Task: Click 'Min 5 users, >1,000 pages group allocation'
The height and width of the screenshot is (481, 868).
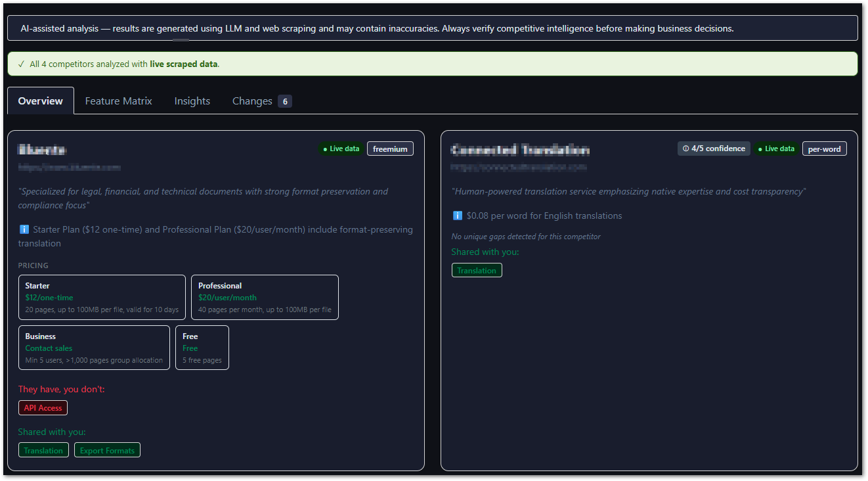Action: pos(94,360)
